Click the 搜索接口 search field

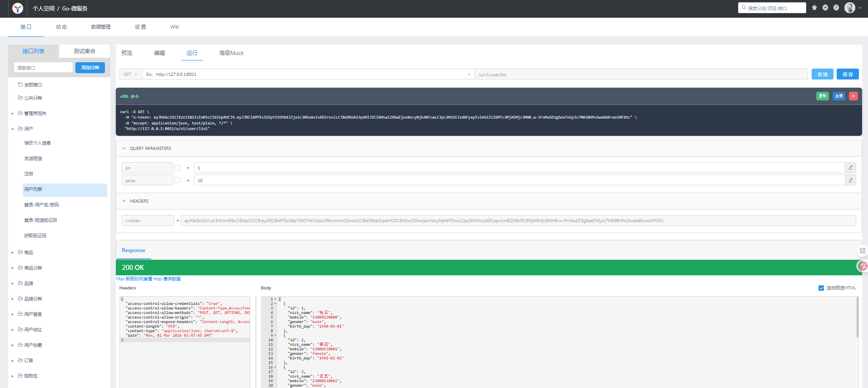tap(43, 68)
